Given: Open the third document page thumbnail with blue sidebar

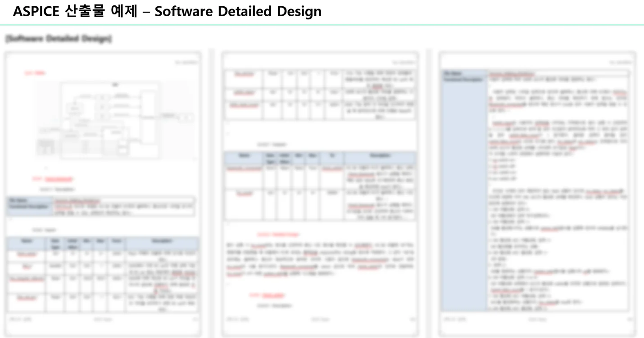Looking at the screenshot, I should 537,194.
